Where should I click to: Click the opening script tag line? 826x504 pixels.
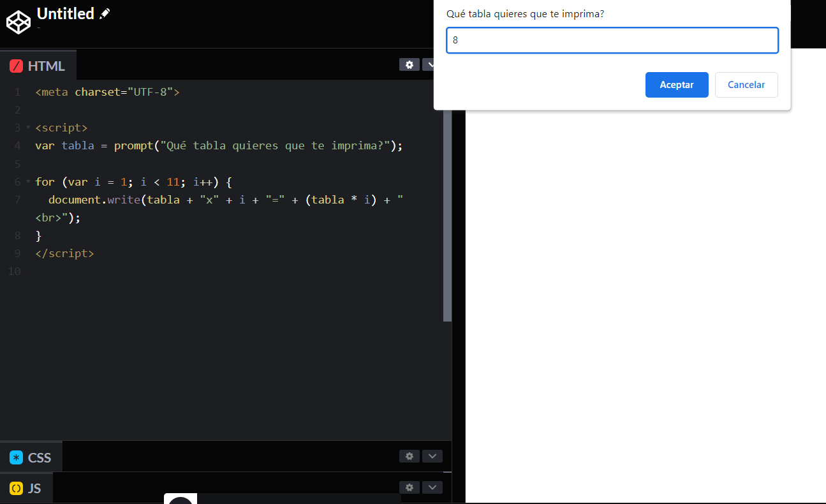[x=61, y=128]
